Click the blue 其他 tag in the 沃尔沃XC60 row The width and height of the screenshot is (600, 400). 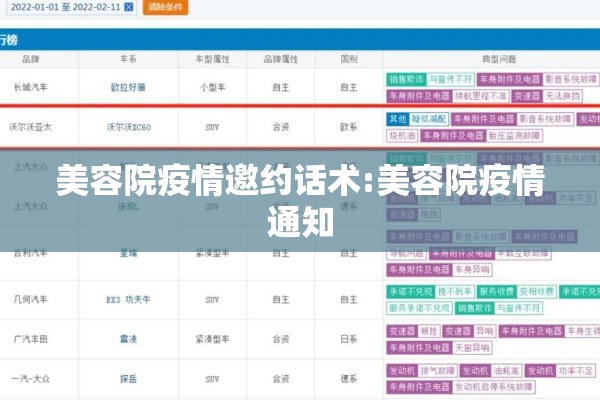coord(398,119)
